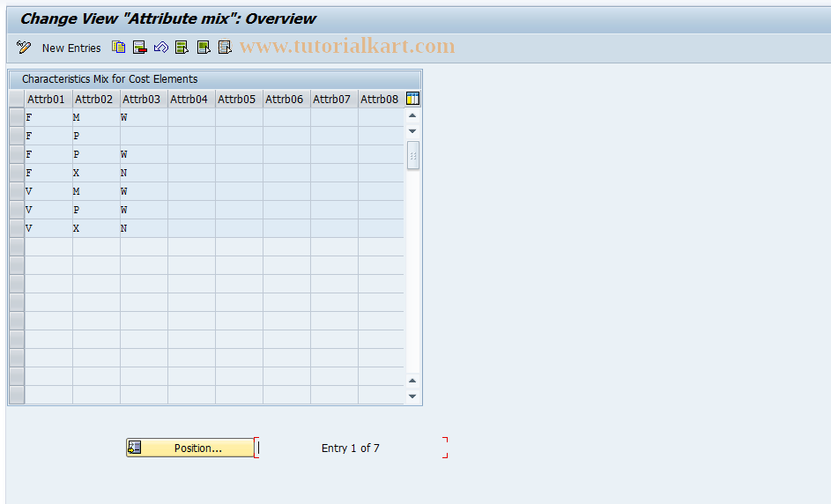Click the Deselect All icon
Viewport: 831px width, 504px height.
(225, 48)
